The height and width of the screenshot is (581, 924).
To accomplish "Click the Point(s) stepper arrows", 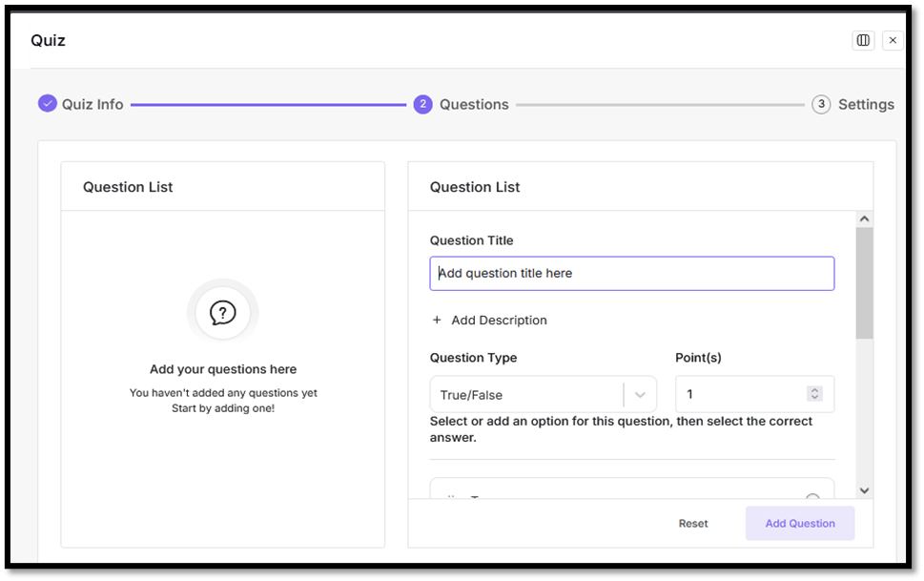I will tap(814, 394).
